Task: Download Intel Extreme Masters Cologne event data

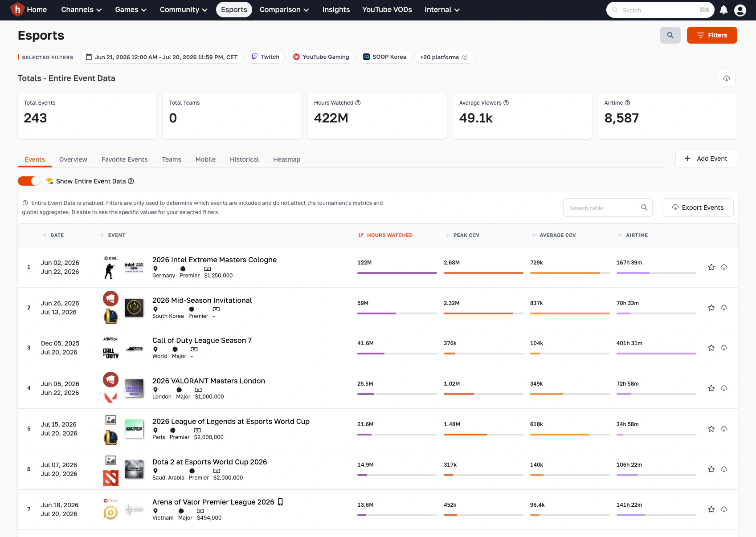Action: point(724,267)
